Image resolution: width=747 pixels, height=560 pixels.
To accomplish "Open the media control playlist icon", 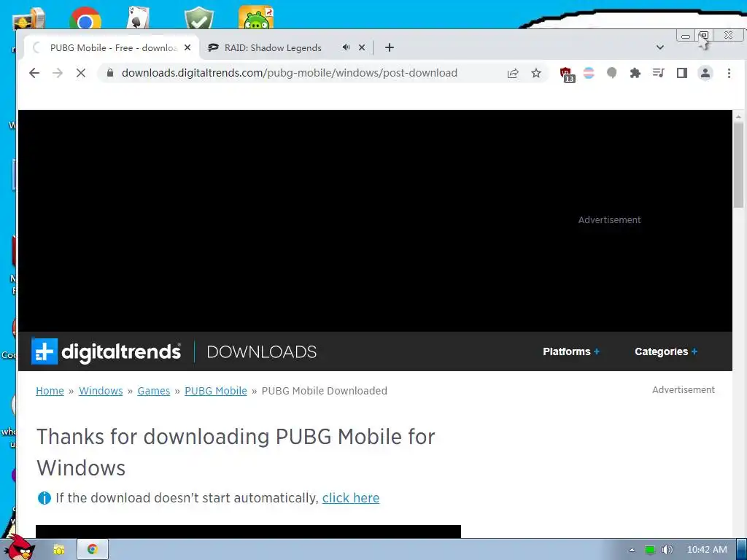I will click(x=659, y=73).
